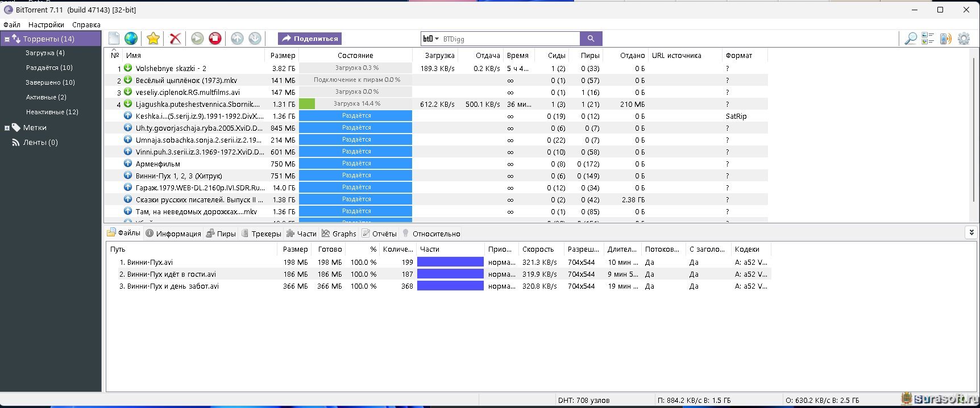Click the BitTorrent logo in title bar
The width and height of the screenshot is (980, 408).
tap(8, 10)
